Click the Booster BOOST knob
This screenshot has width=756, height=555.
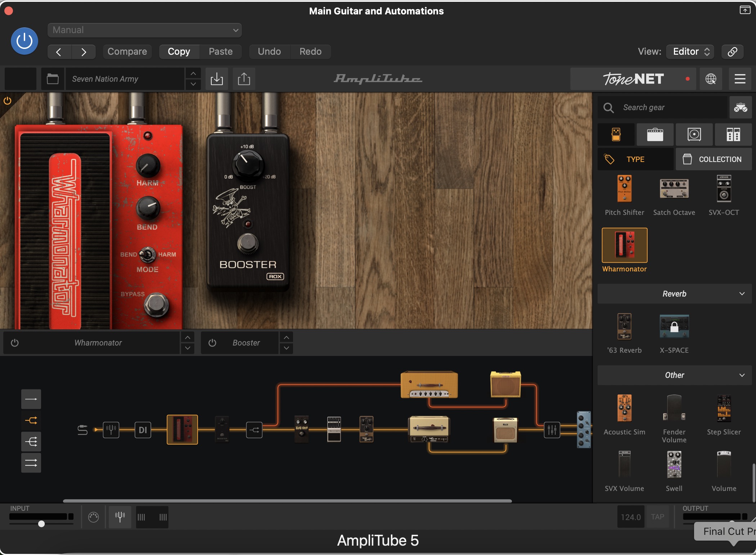(x=248, y=164)
